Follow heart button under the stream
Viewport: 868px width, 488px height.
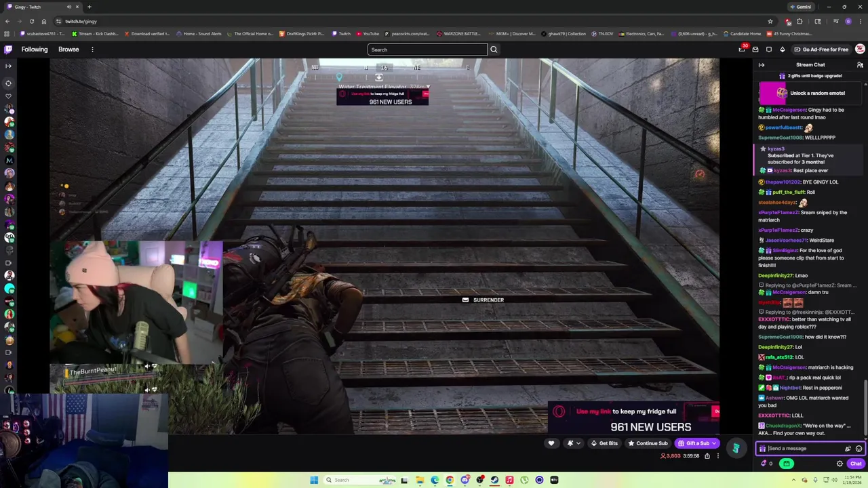point(551,443)
